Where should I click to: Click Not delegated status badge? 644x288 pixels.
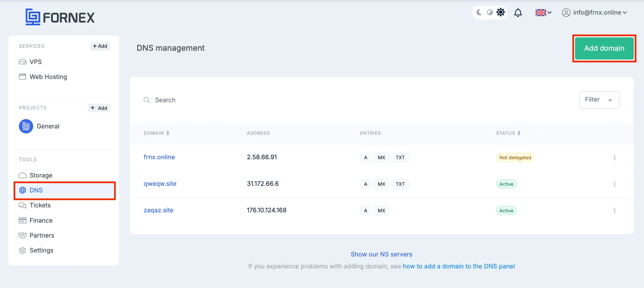click(515, 158)
